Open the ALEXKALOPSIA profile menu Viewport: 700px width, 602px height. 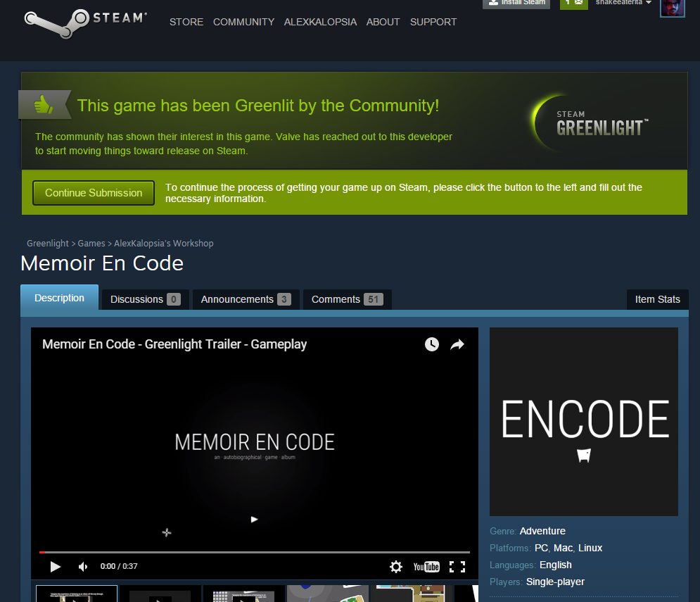click(x=320, y=22)
